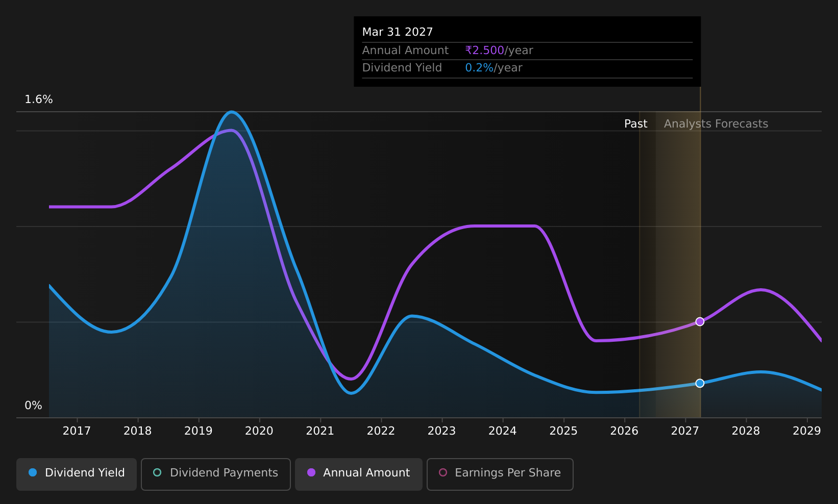Click the 2028 x-axis label
Viewport: 838px width, 504px height.
click(746, 431)
